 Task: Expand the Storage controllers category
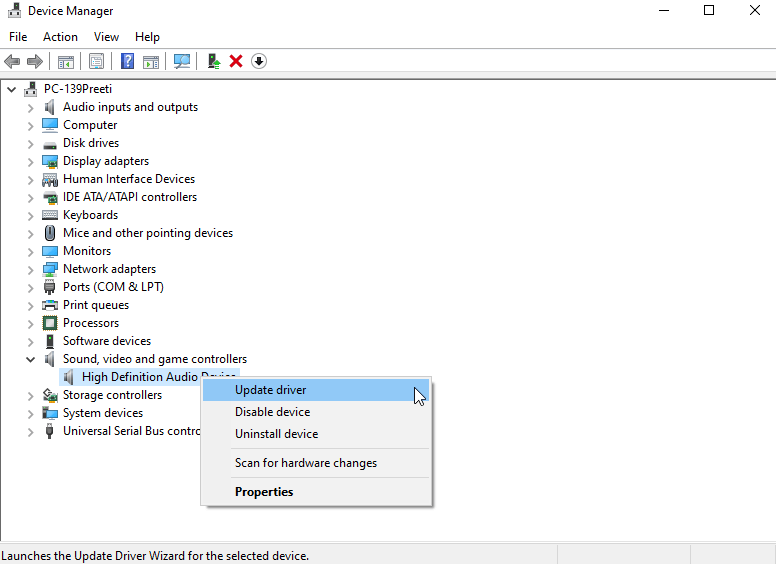[31, 396]
